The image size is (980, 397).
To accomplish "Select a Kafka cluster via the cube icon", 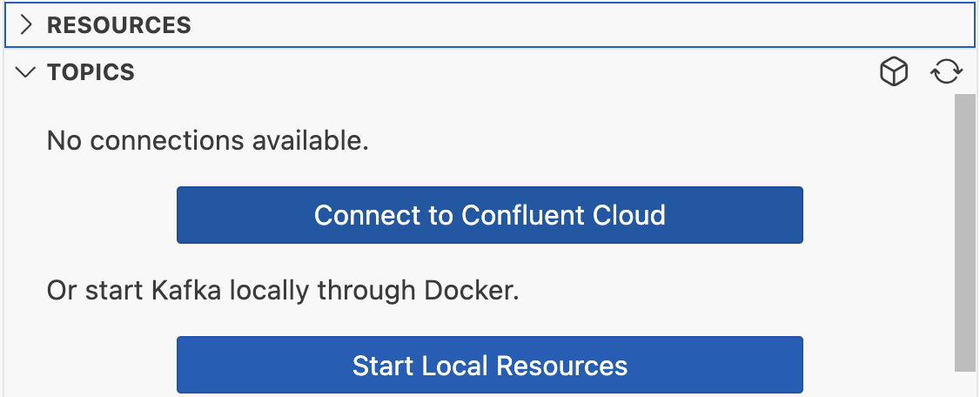I will (894, 72).
